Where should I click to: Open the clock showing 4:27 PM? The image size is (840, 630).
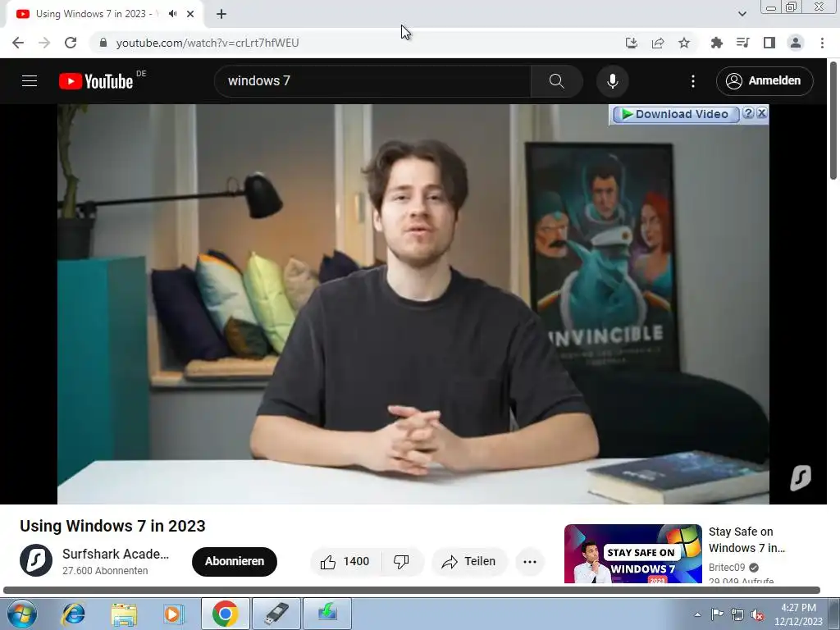[x=798, y=614]
